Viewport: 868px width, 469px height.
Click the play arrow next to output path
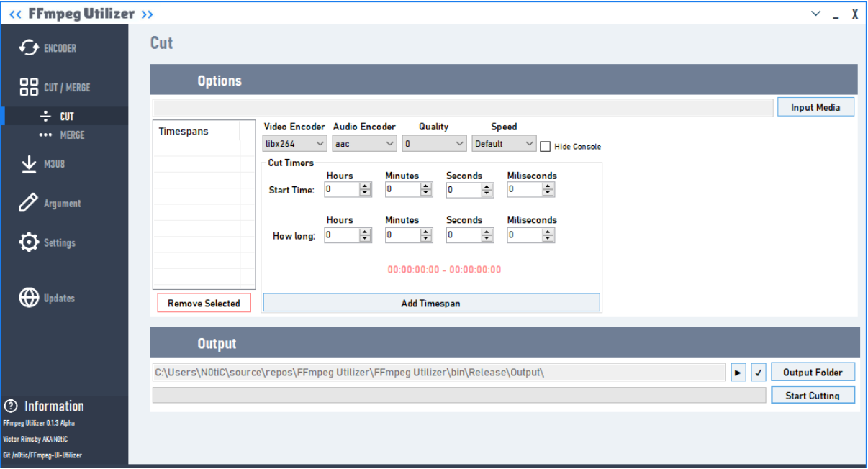coord(738,372)
